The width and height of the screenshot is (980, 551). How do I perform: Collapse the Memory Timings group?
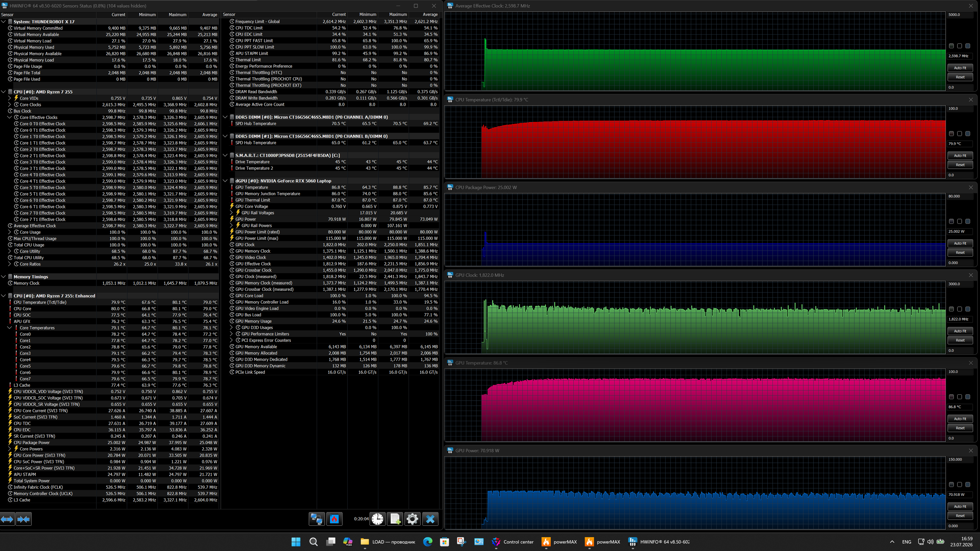click(x=3, y=277)
